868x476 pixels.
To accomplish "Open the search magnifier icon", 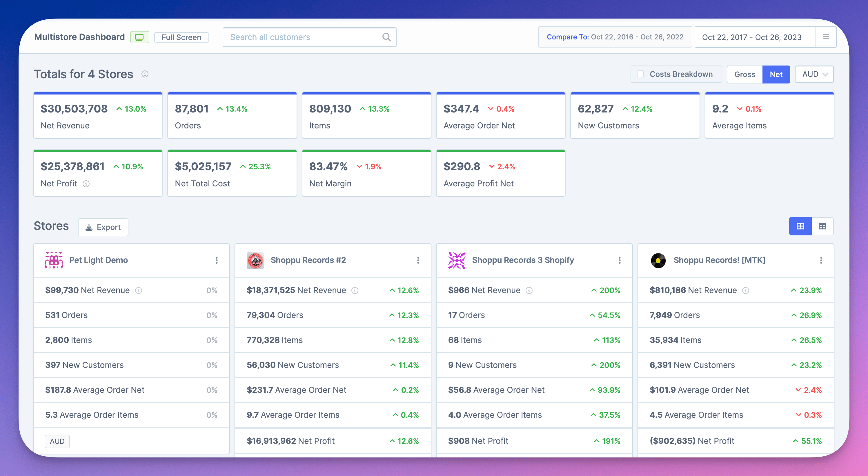I will (x=386, y=37).
